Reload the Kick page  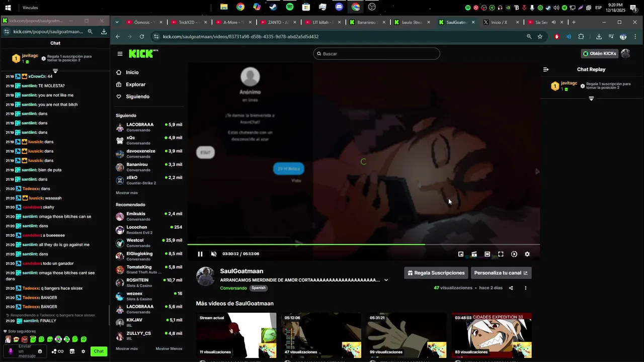tap(142, 37)
